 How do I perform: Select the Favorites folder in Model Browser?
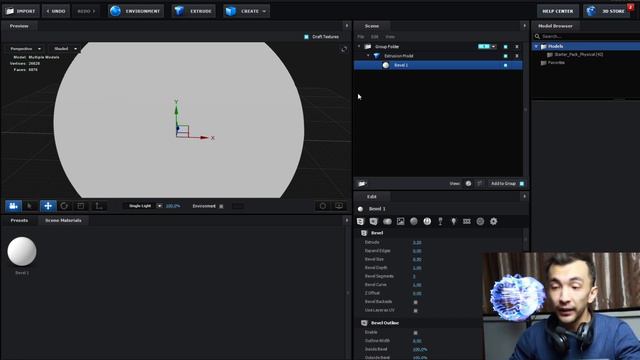[x=553, y=63]
